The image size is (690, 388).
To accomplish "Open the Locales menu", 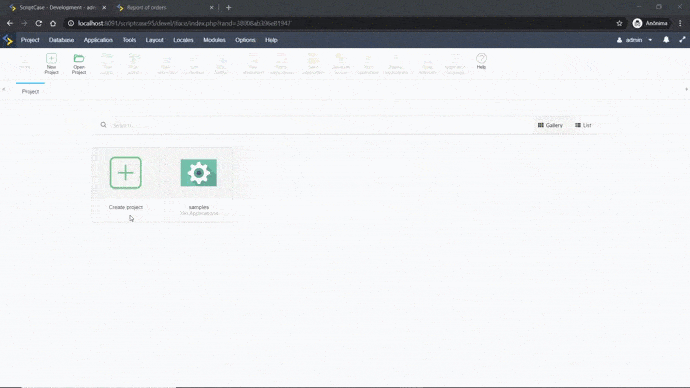I will tap(183, 40).
